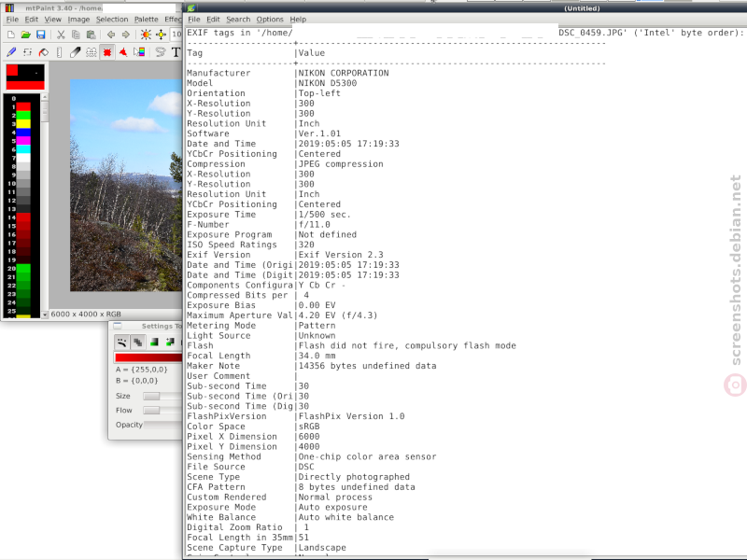Image resolution: width=747 pixels, height=560 pixels.
Task: Click the 'A = {255,0,0}' color label
Action: 142,370
